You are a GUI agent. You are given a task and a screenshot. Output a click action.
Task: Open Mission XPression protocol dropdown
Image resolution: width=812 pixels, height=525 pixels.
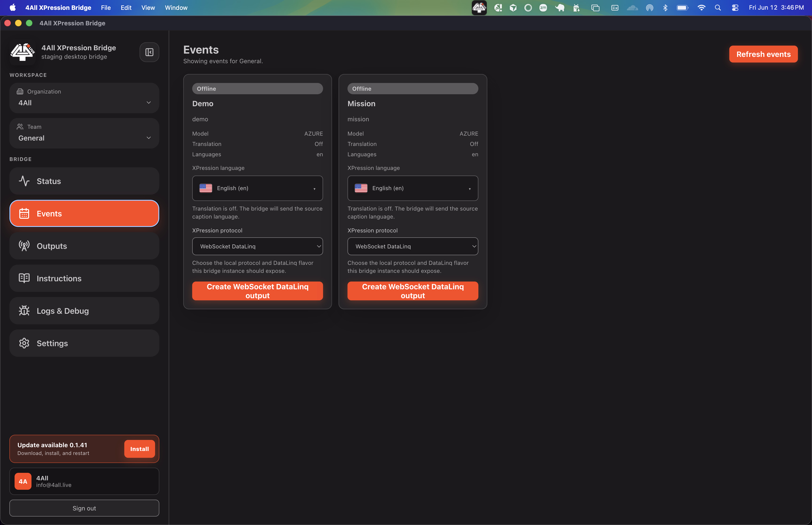(x=413, y=246)
